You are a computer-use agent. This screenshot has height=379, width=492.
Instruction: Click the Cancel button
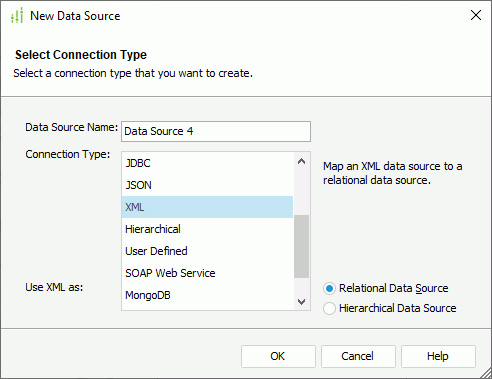[x=358, y=356]
